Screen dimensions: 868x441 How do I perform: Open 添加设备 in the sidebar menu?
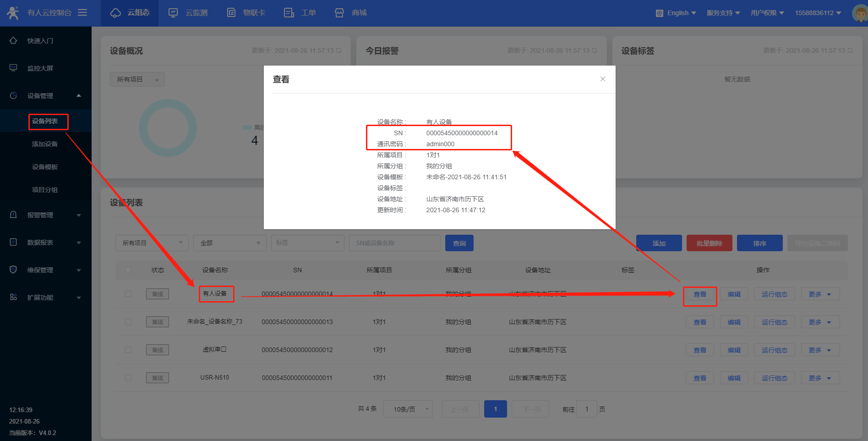pyautogui.click(x=45, y=144)
